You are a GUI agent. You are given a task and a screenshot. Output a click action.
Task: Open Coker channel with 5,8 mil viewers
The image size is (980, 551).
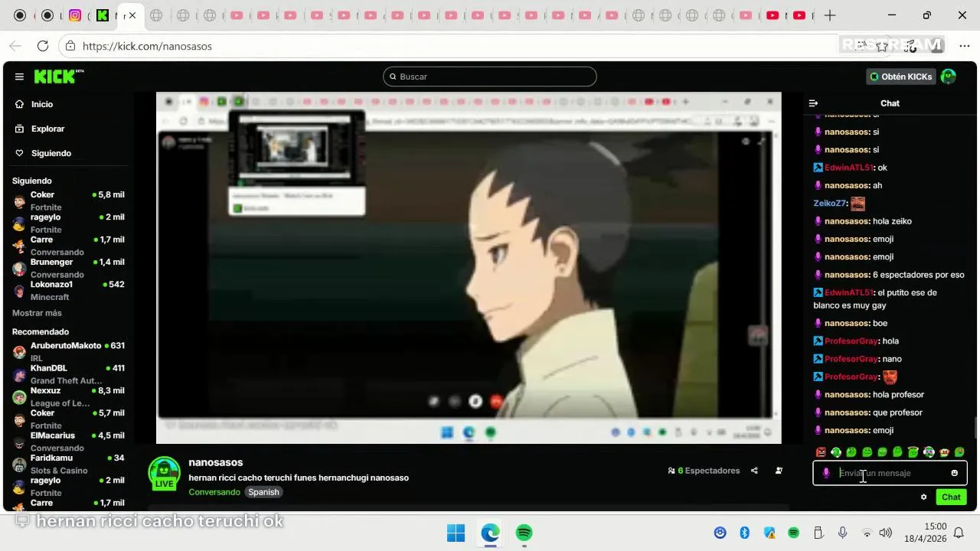[x=68, y=201]
